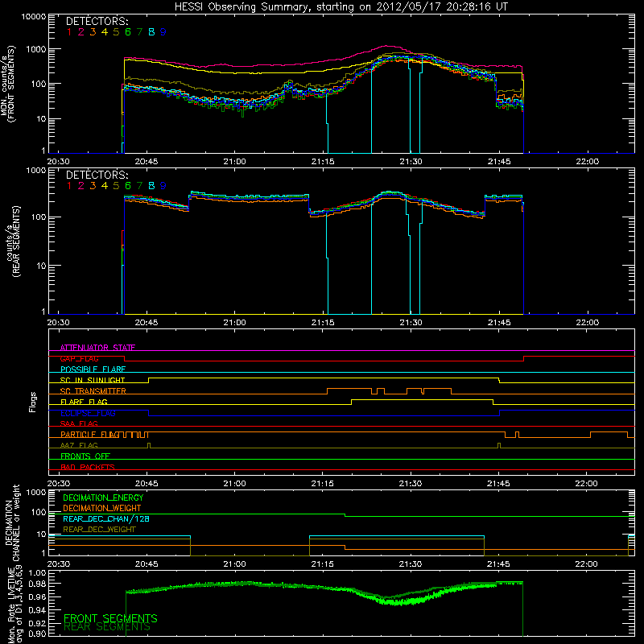Click the 20:30 time tick under the Flags plot
The height and width of the screenshot is (644, 644).
(58, 484)
